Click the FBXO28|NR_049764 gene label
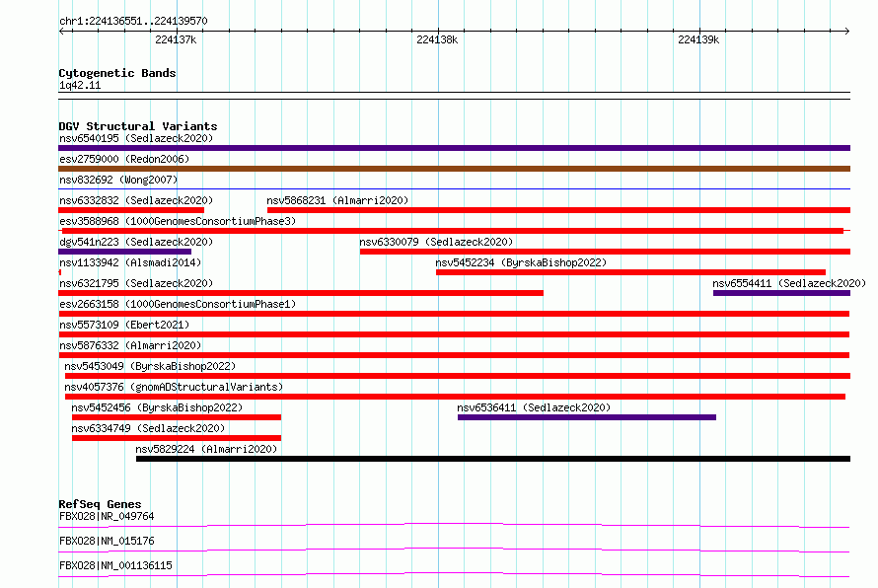Screen dimensions: 878x588 (107, 516)
